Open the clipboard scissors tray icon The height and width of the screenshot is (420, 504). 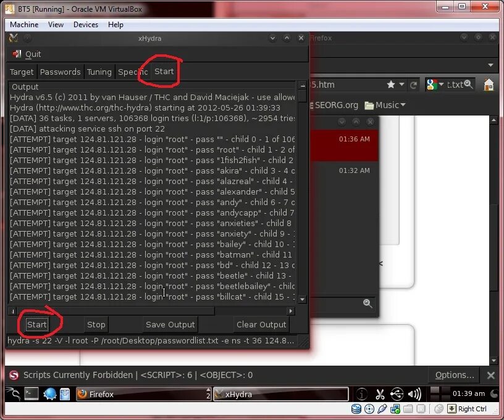pyautogui.click(x=380, y=394)
